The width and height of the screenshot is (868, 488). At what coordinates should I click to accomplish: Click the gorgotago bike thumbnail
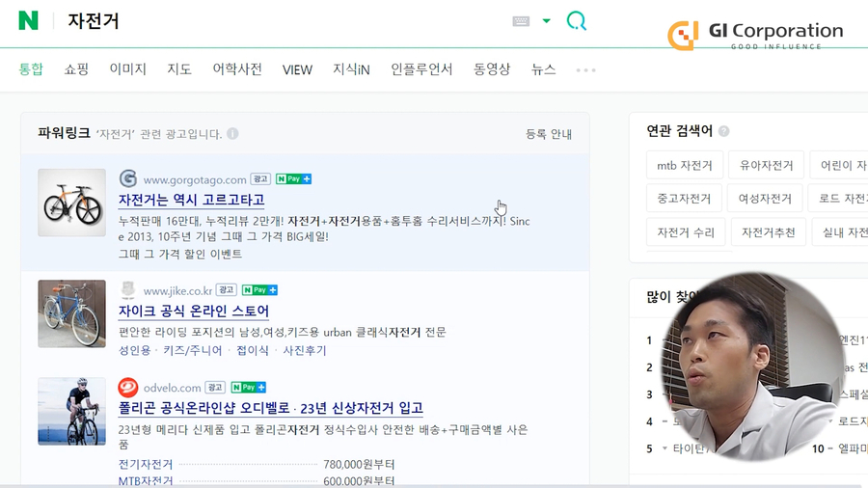tap(72, 203)
